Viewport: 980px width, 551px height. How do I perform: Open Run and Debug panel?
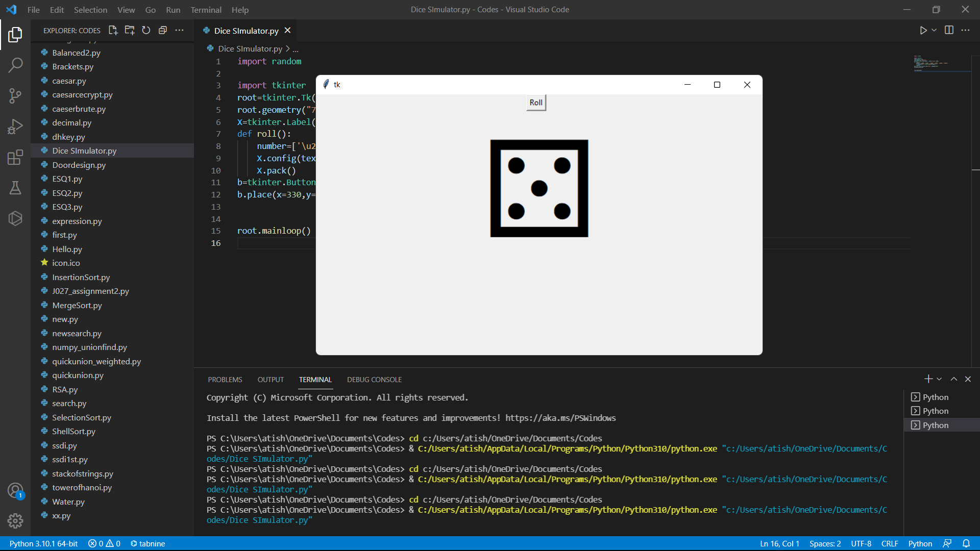click(16, 127)
